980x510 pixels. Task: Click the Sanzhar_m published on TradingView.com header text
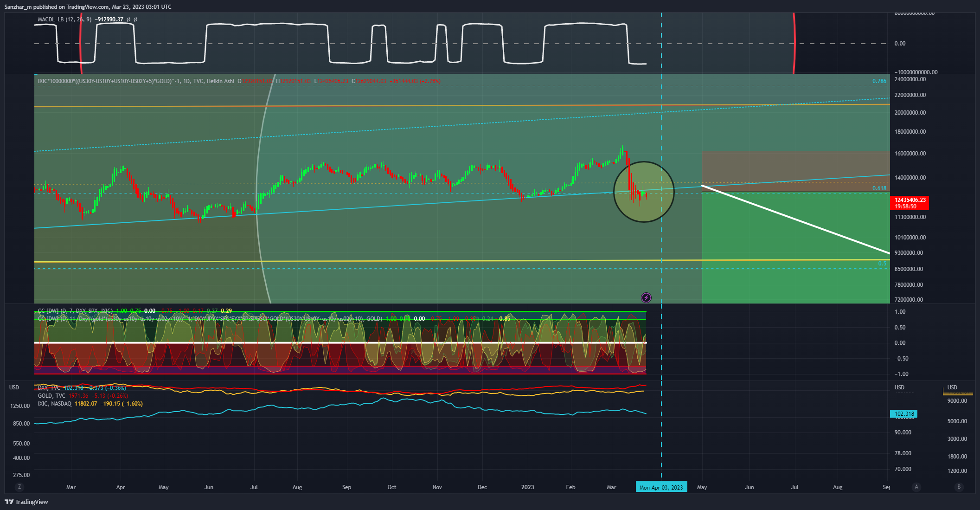88,7
